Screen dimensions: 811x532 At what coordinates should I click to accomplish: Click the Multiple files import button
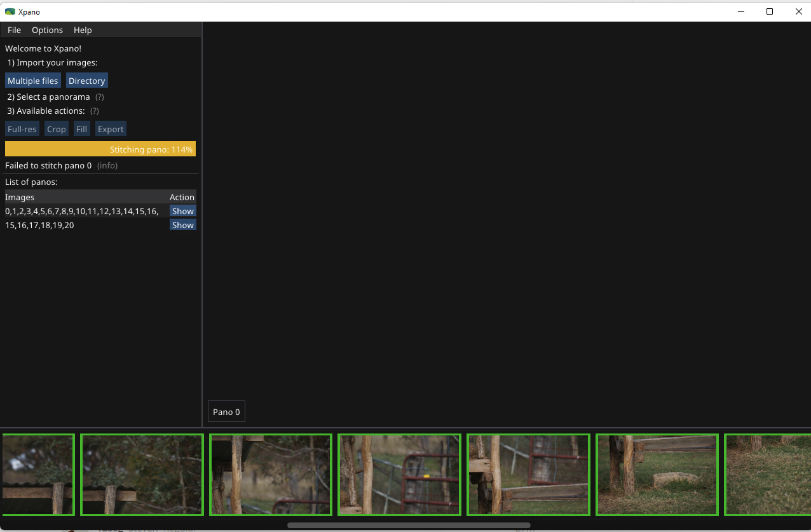(x=32, y=81)
